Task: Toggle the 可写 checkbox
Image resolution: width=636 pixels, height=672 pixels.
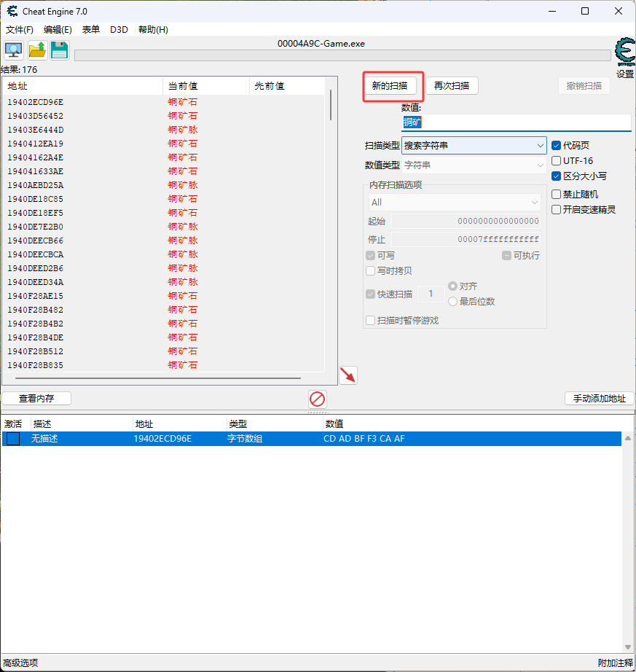Action: 371,255
